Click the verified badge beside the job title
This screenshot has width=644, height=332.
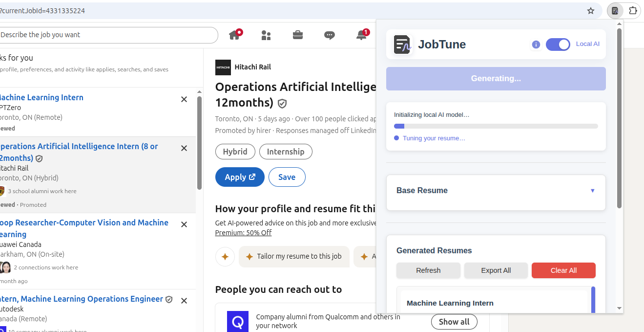click(x=282, y=104)
